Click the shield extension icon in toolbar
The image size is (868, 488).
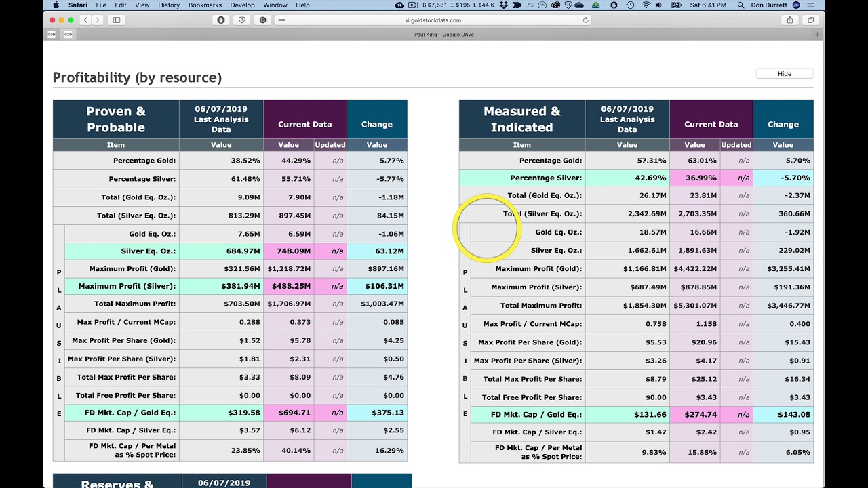[242, 20]
